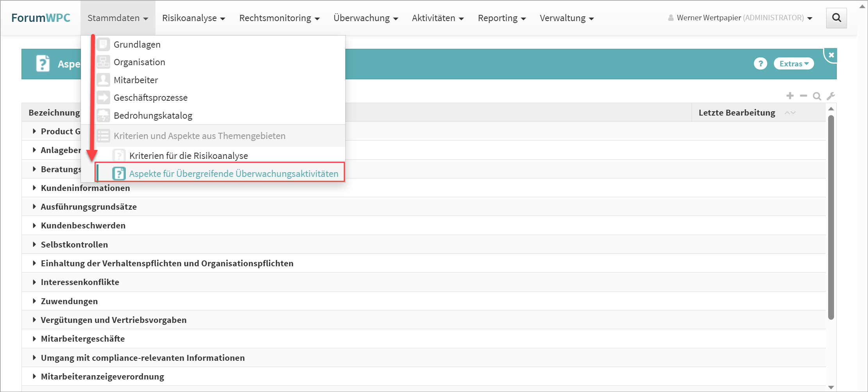Choose Aspekte für Übergreifende Überwachungsaktivitäten
Viewport: 868px width, 392px height.
pyautogui.click(x=233, y=174)
